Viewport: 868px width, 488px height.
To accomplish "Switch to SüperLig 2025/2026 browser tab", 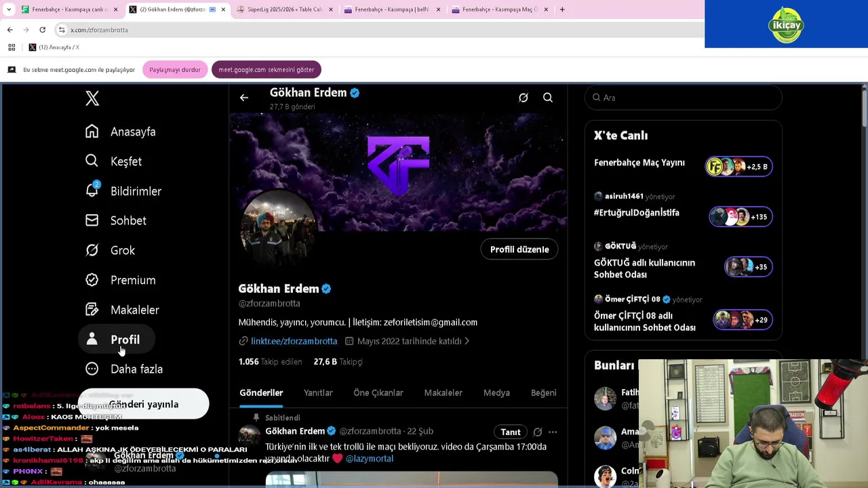I will click(x=283, y=9).
